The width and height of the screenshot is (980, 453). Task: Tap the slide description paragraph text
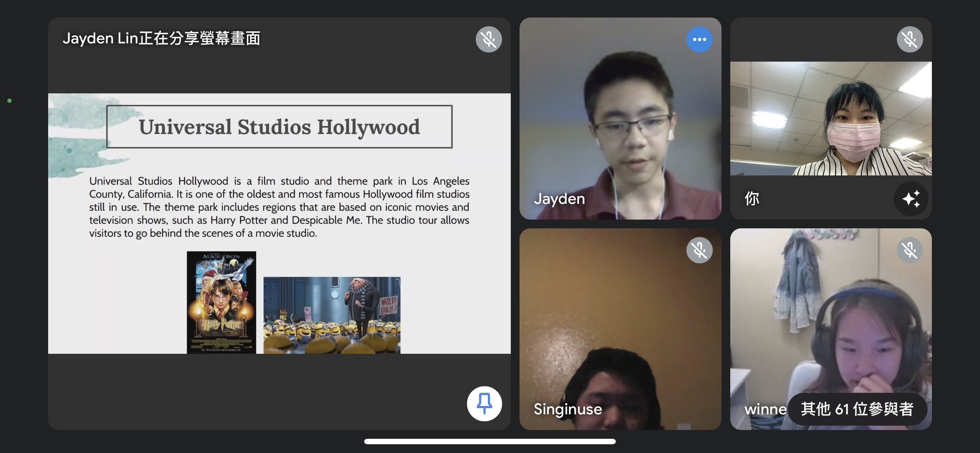(279, 207)
